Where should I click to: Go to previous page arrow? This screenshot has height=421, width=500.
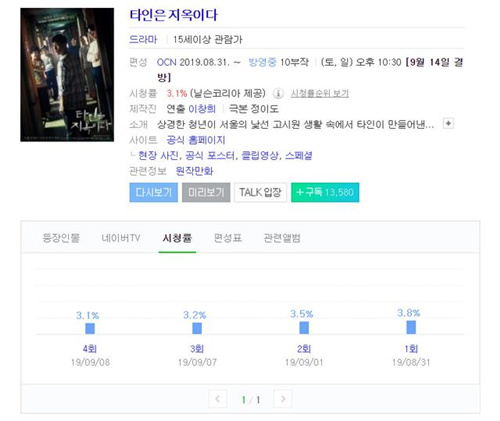tap(218, 399)
